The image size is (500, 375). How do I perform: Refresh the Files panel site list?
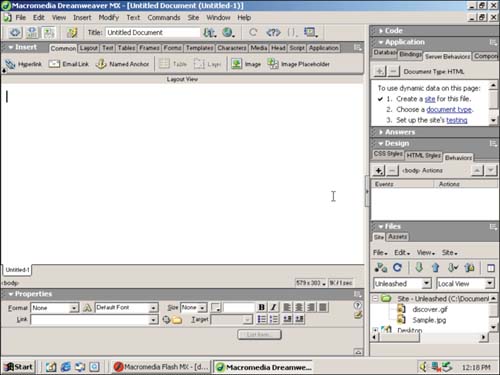[x=397, y=267]
